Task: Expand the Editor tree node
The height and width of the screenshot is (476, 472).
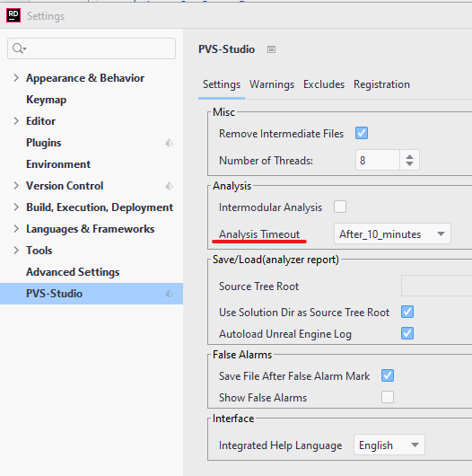Action: pyautogui.click(x=16, y=121)
